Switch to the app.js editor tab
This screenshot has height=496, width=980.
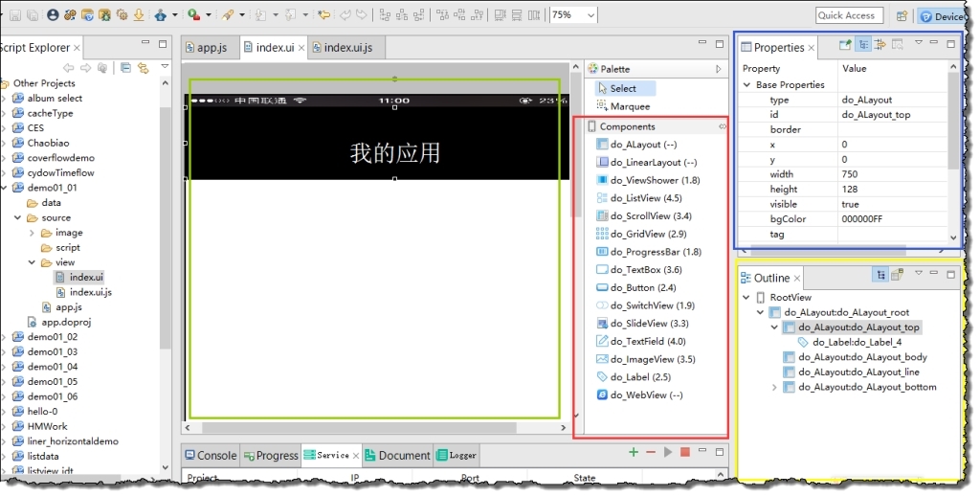point(205,48)
